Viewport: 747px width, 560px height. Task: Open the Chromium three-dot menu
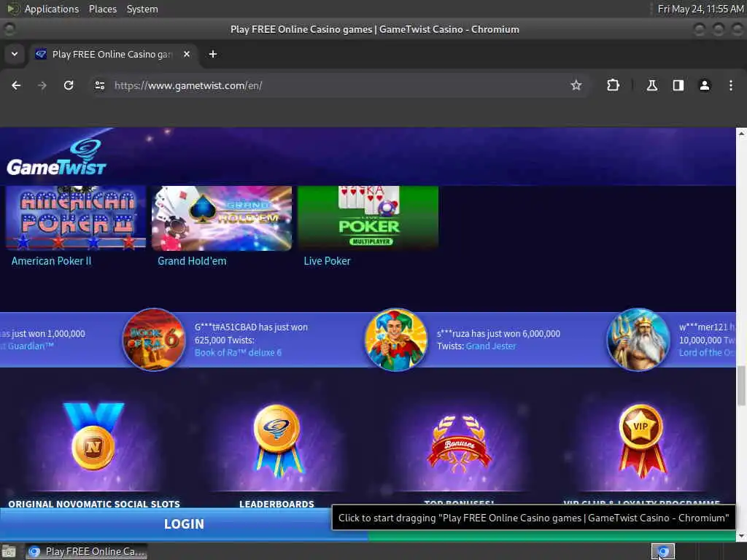point(730,85)
